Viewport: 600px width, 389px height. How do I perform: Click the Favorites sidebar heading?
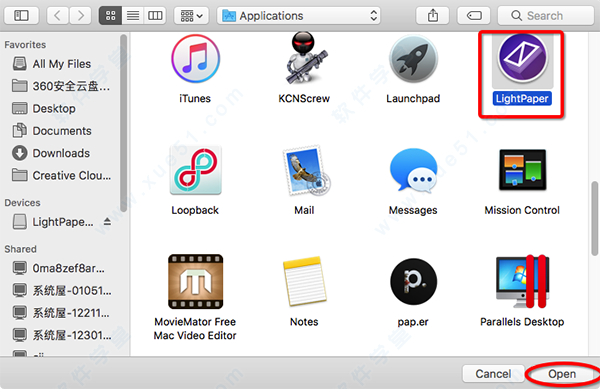[x=25, y=45]
